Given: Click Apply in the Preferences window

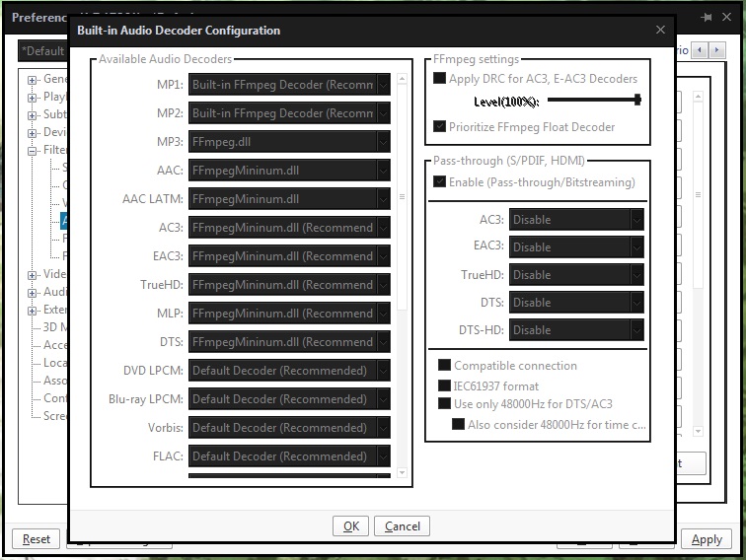Looking at the screenshot, I should [x=707, y=539].
